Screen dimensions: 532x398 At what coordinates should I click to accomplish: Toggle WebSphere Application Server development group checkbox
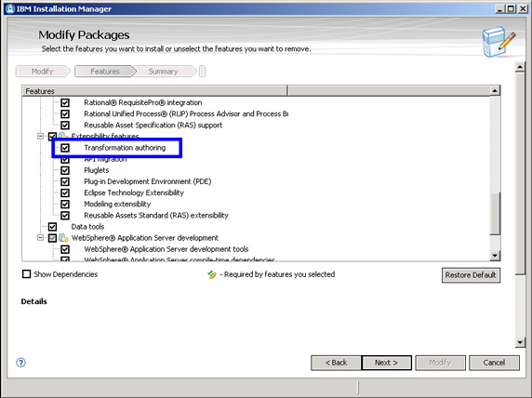52,238
